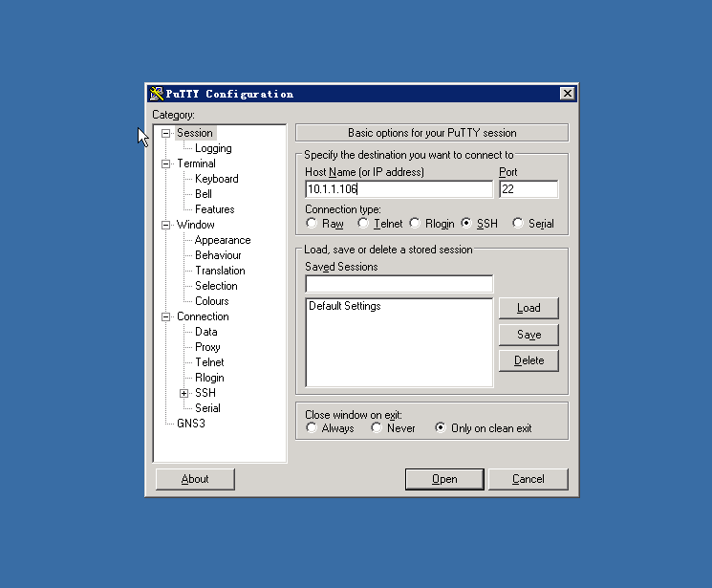Screen dimensions: 712x588
Task: Open the Translation category
Action: tap(220, 271)
